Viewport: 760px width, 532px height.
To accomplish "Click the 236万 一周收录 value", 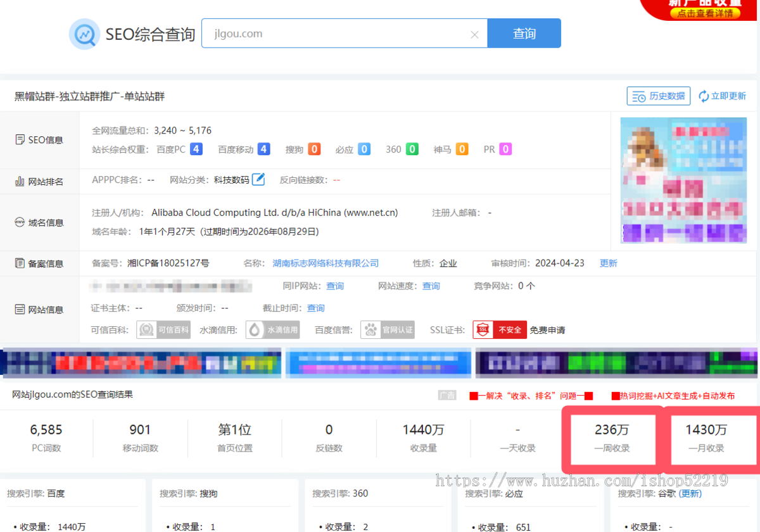I will pyautogui.click(x=612, y=430).
